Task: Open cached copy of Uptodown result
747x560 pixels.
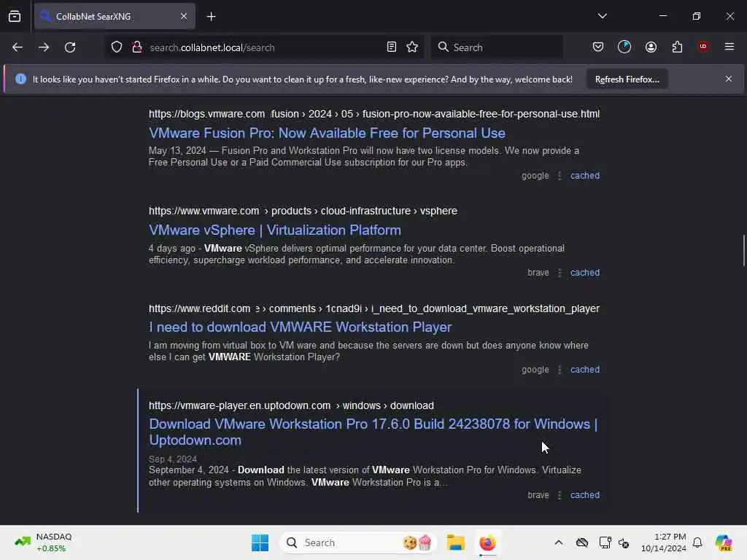Action: click(584, 495)
